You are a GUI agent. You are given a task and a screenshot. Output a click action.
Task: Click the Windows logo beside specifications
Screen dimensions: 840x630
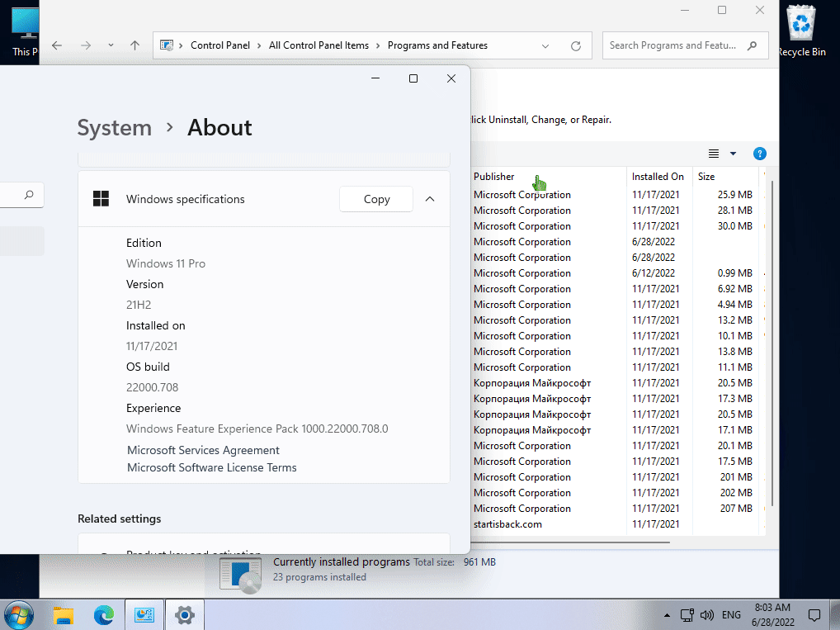click(101, 199)
